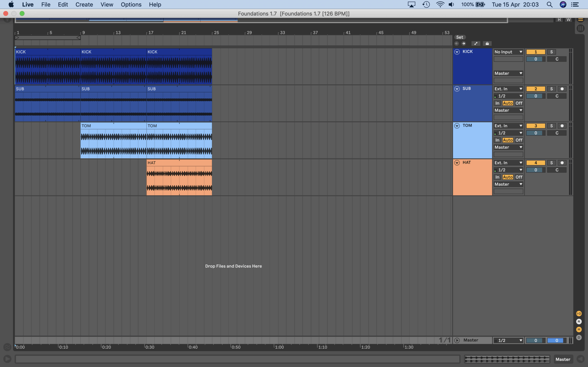Open the Create menu
The height and width of the screenshot is (367, 588).
point(84,5)
